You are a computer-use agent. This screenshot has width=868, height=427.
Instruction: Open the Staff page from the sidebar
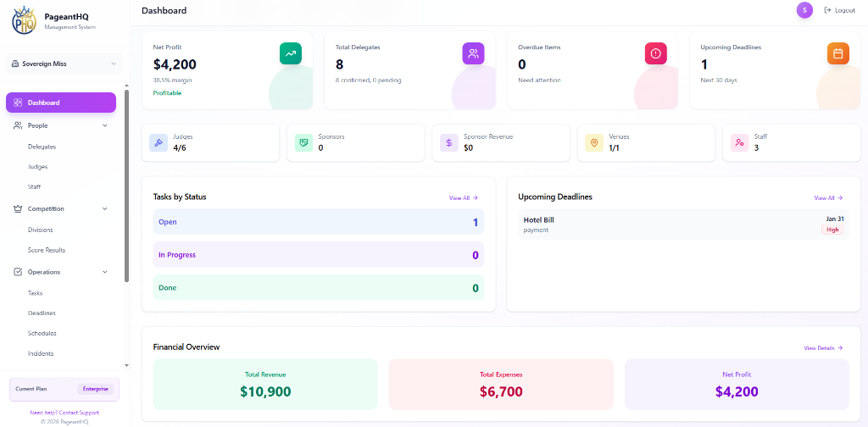coord(34,187)
